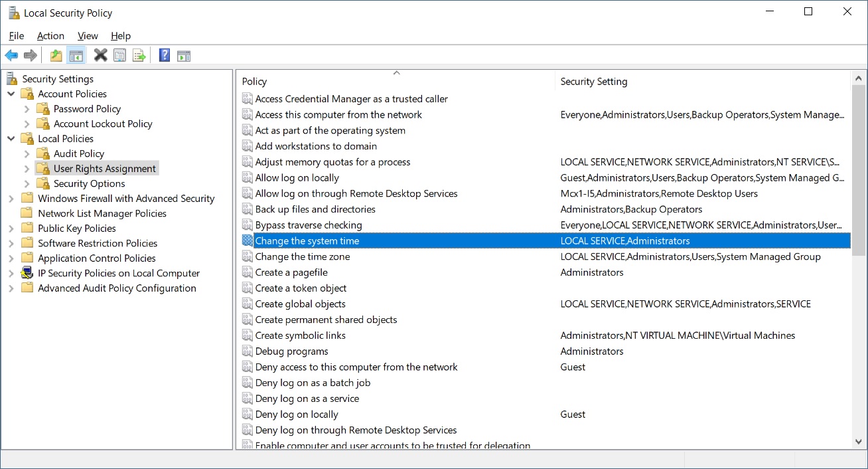Expand the Account Lockout Policy node arrow
868x469 pixels.
27,124
